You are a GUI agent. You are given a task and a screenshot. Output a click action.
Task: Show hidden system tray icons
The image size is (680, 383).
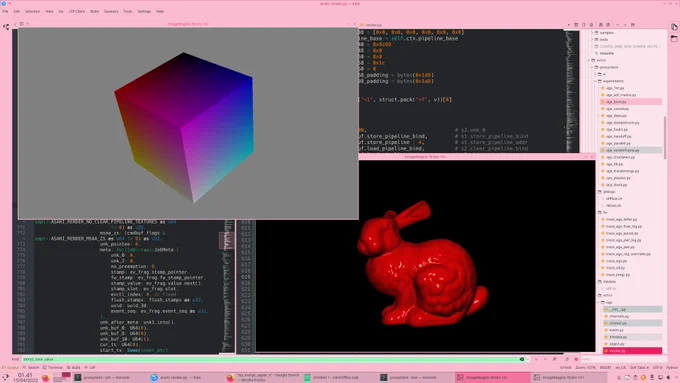(676, 378)
